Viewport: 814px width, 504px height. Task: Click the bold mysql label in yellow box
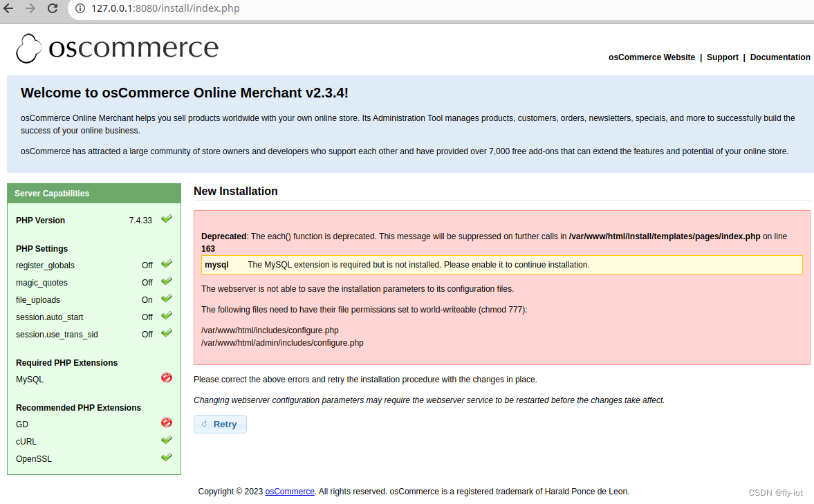(x=216, y=265)
